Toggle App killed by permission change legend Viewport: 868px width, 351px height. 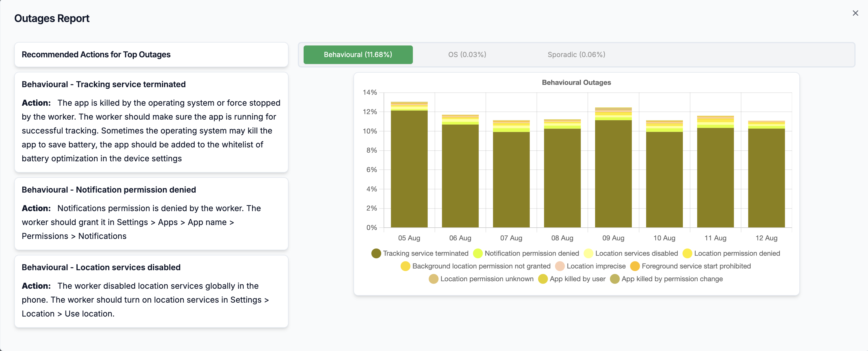(x=666, y=279)
